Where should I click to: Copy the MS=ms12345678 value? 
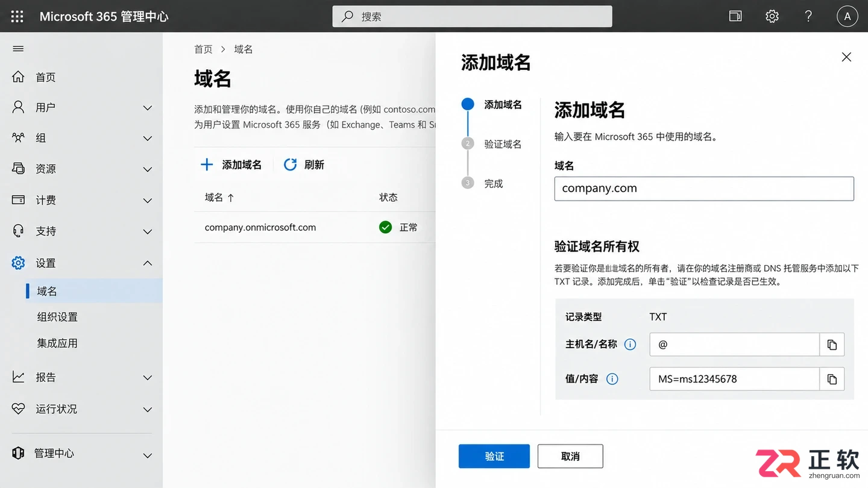point(832,379)
